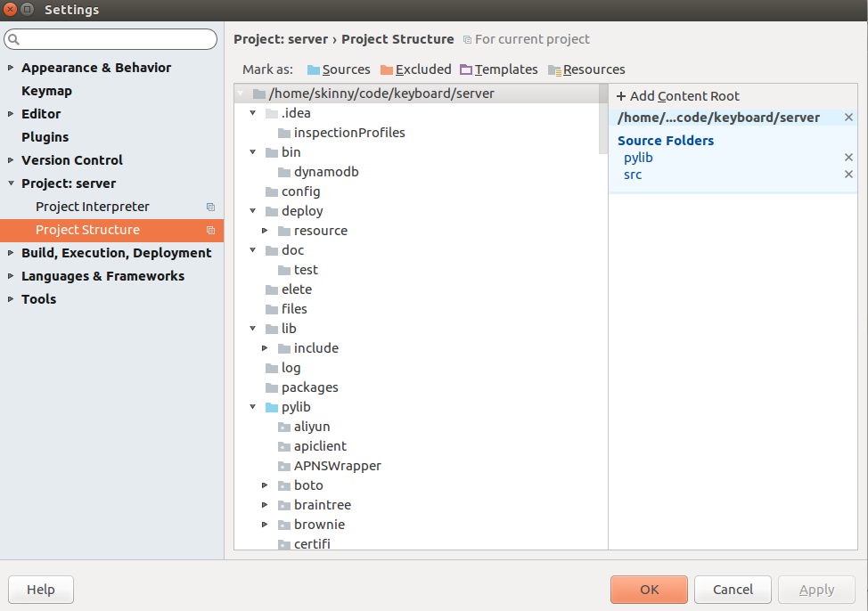Collapse the pylib folder node
Image resolution: width=868 pixels, height=611 pixels.
tap(252, 407)
